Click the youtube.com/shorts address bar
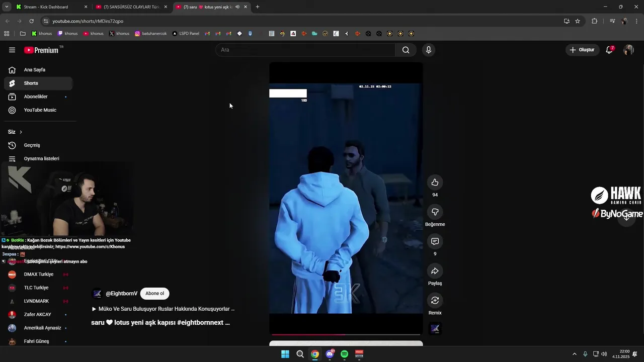The height and width of the screenshot is (362, 644). 302,21
